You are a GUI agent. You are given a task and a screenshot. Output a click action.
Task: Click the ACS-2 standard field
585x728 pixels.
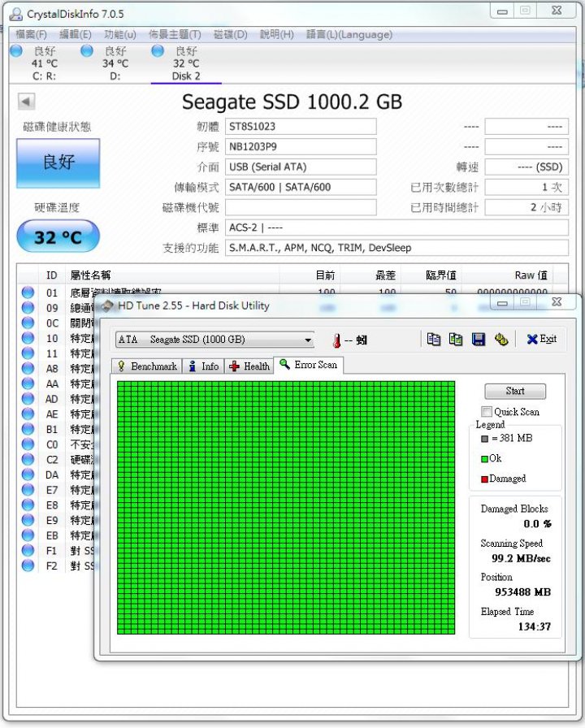tap(397, 227)
